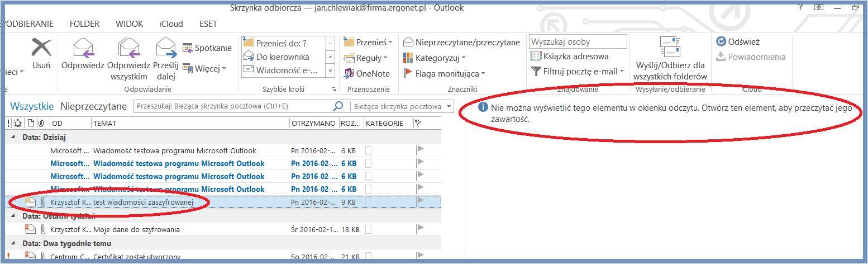Viewport: 868px width, 264px height.
Task: Delete the message with the Usuń button
Action: tap(41, 54)
